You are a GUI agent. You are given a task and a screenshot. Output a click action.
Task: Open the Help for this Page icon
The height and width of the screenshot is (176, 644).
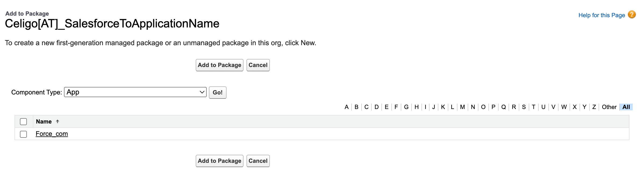(x=632, y=15)
